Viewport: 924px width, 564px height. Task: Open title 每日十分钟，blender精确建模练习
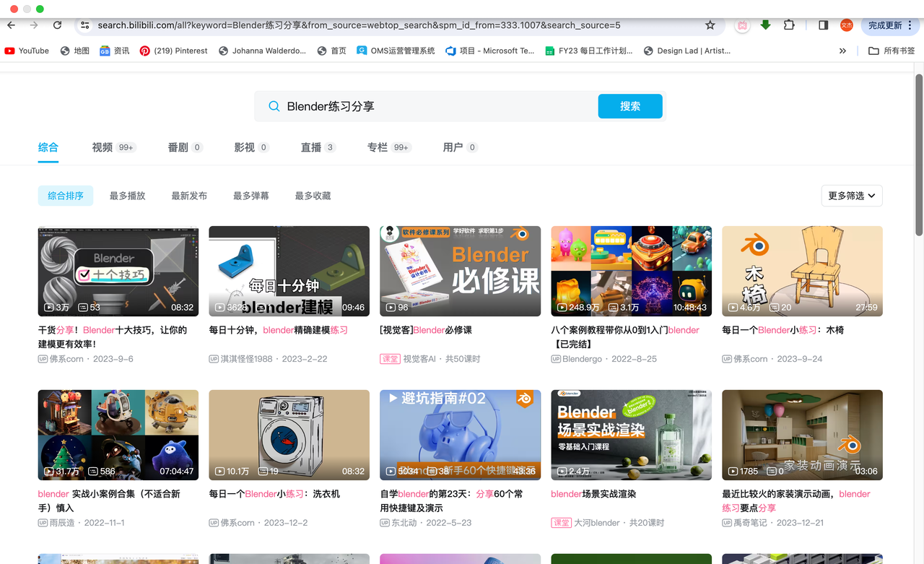pos(279,330)
